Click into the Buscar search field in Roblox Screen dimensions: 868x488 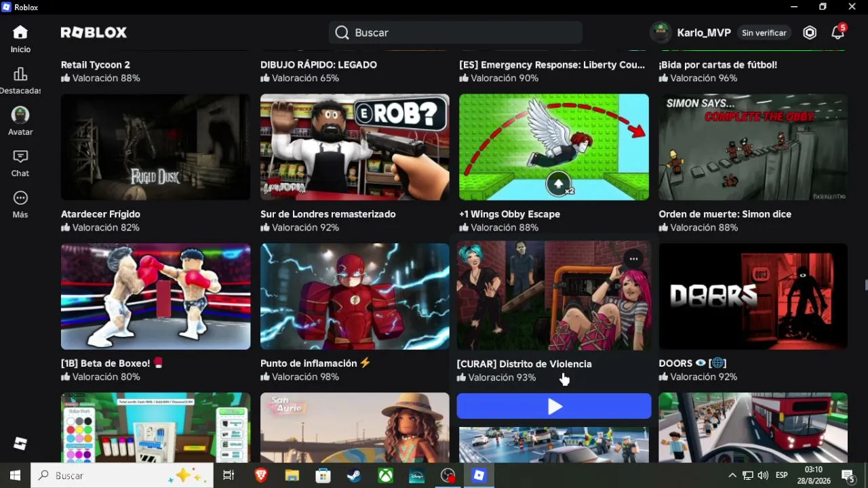456,33
